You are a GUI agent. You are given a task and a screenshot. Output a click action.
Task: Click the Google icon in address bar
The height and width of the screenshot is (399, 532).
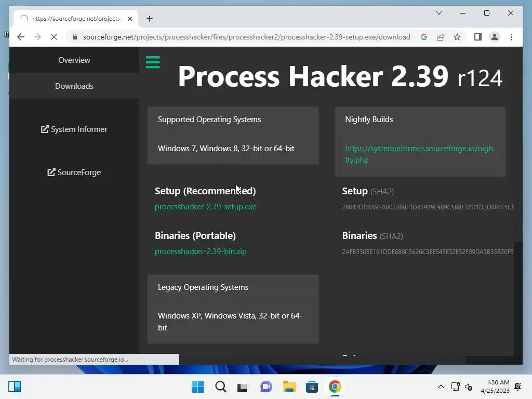point(424,37)
